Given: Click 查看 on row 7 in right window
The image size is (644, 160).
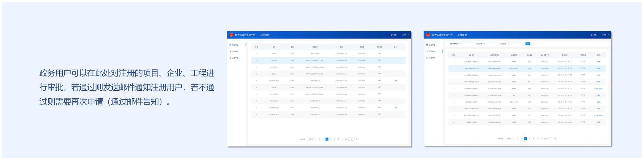Looking at the screenshot, I should [x=599, y=102].
